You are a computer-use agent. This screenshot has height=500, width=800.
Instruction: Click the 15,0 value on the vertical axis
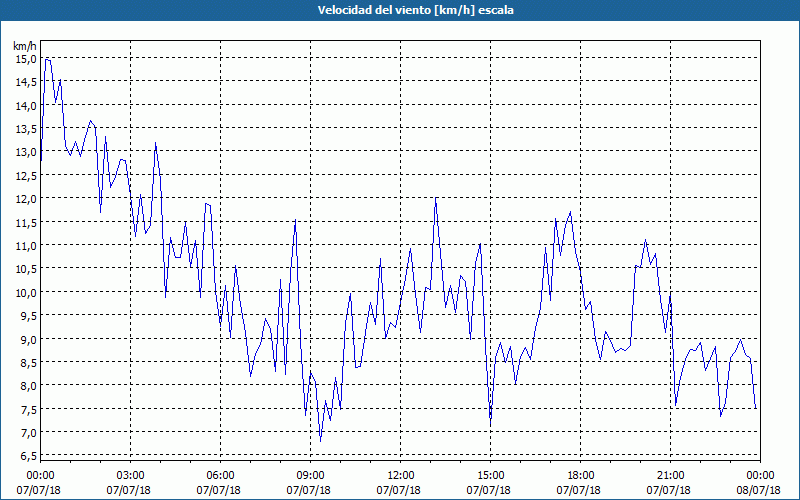click(x=26, y=59)
